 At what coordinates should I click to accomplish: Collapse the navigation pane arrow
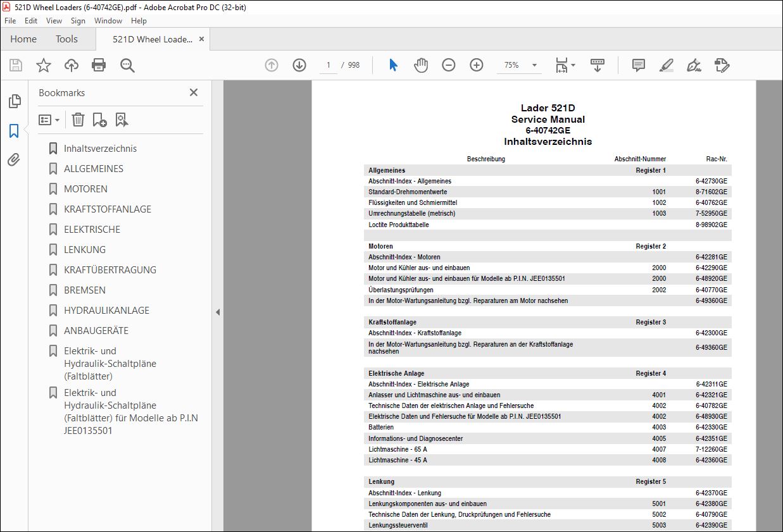tap(218, 312)
